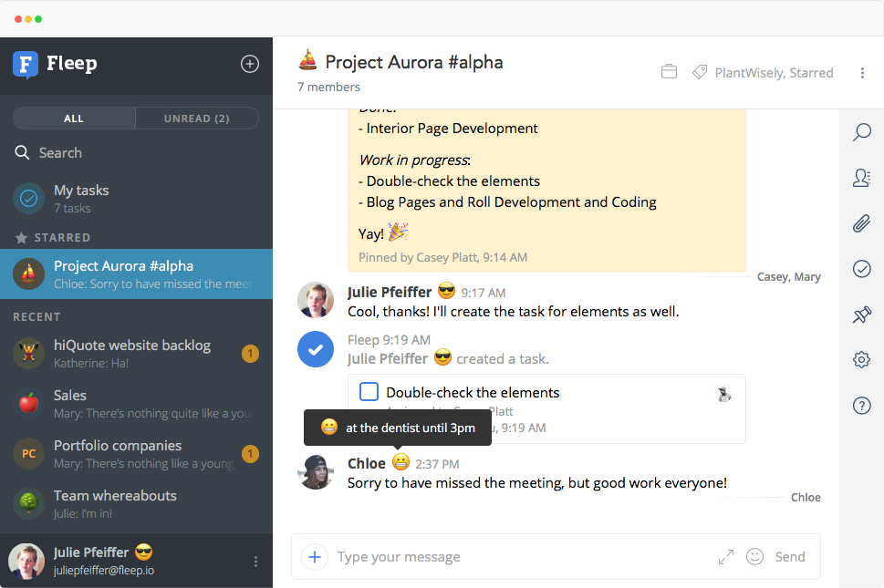This screenshot has height=588, width=884.
Task: Click the My tasks checkmark circle icon
Action: coord(29,198)
